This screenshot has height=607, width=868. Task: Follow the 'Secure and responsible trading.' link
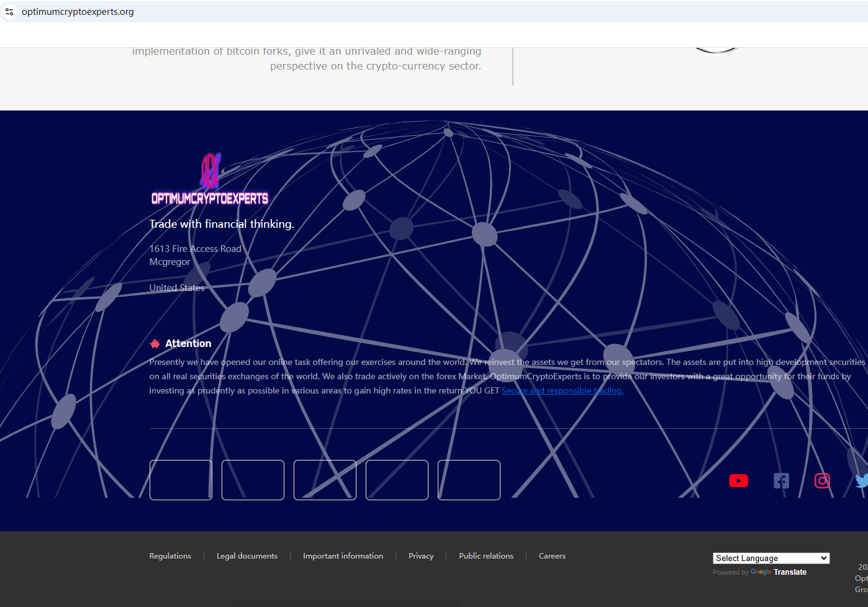coord(563,390)
